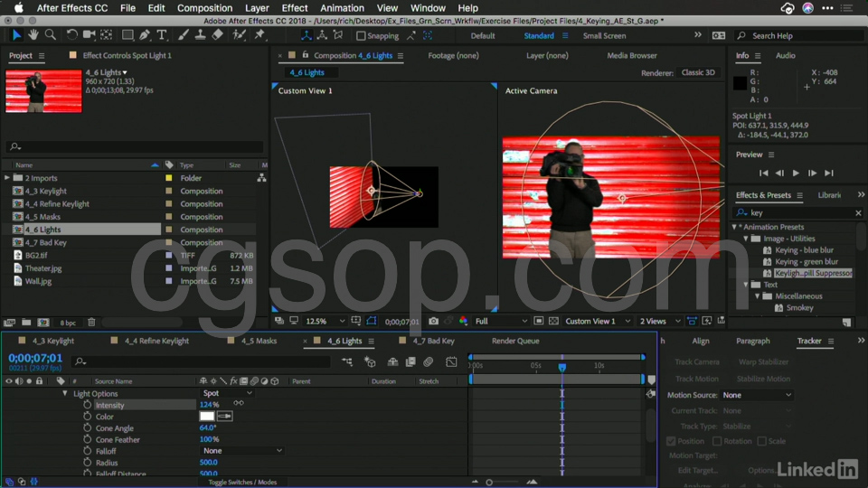Click the timeline zoom slider handle

coord(489,482)
